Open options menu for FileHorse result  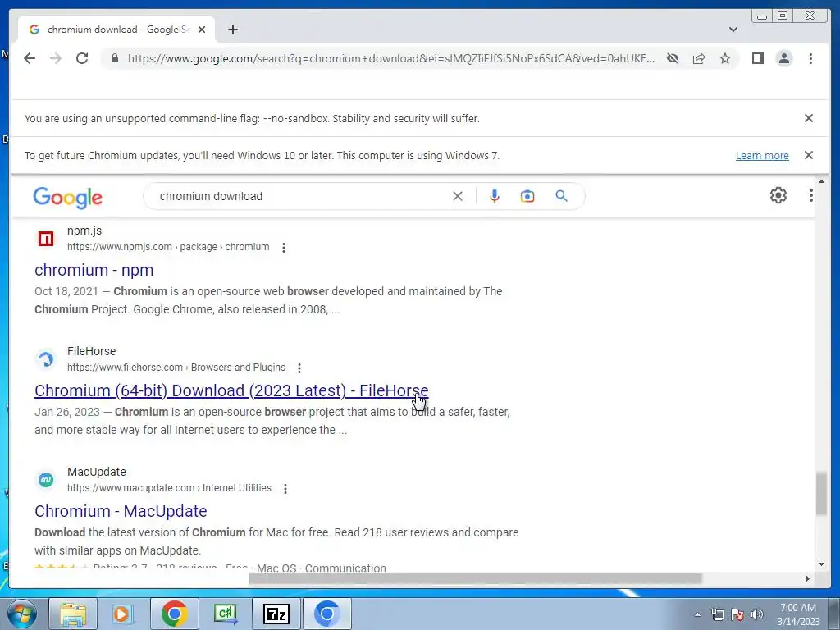[x=299, y=368]
